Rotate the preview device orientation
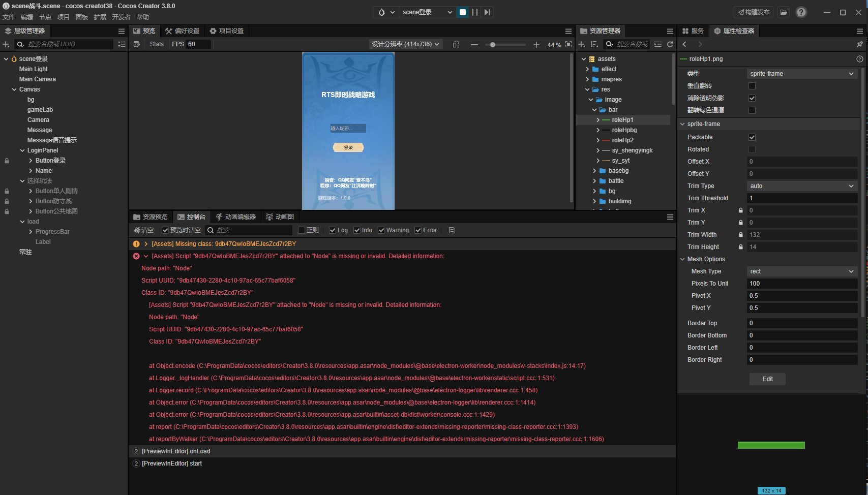The width and height of the screenshot is (868, 495). click(456, 45)
